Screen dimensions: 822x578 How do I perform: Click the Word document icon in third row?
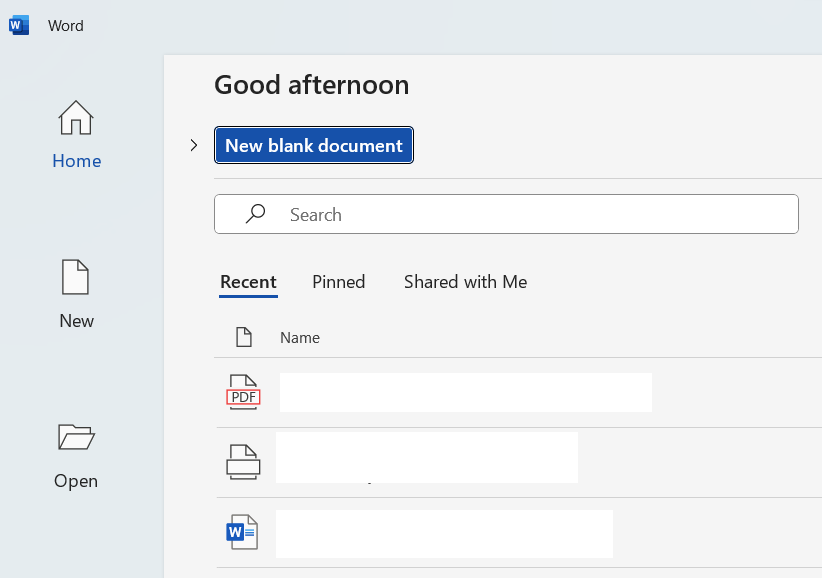[242, 532]
